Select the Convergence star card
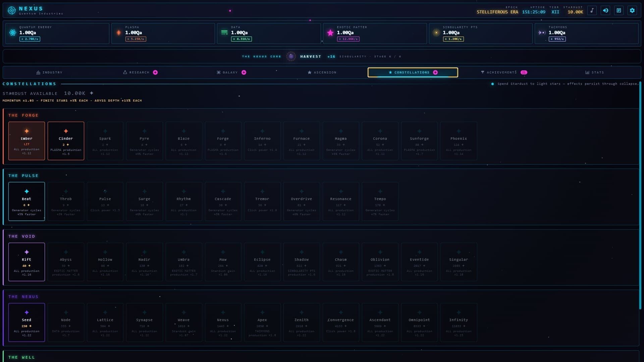The width and height of the screenshot is (644, 362). pyautogui.click(x=341, y=322)
